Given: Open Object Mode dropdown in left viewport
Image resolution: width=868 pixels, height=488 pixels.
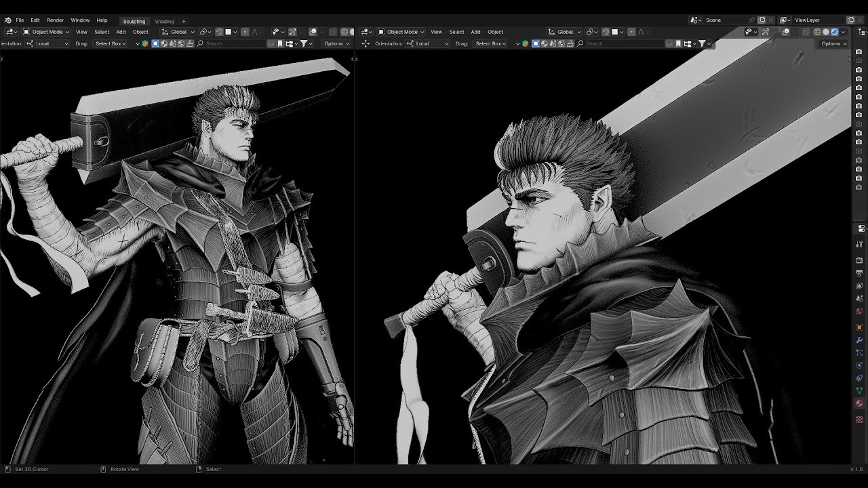Looking at the screenshot, I should [x=44, y=32].
